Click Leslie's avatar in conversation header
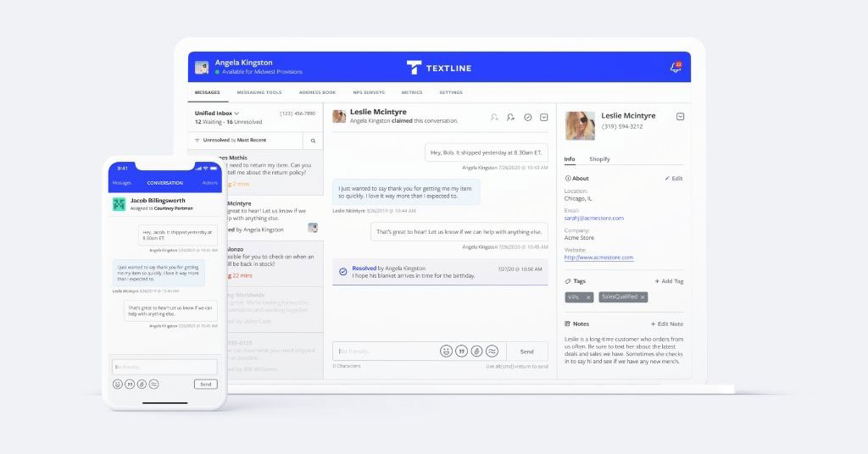 pyautogui.click(x=339, y=116)
